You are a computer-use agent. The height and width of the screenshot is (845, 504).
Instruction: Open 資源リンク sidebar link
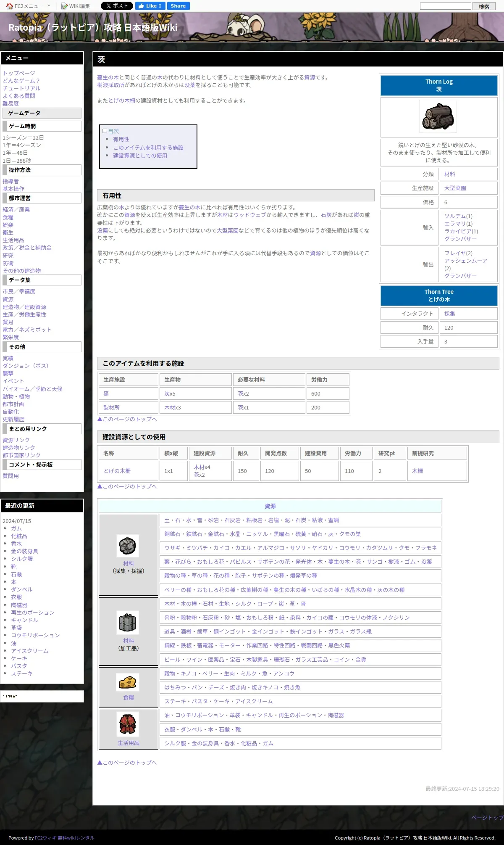pyautogui.click(x=16, y=440)
